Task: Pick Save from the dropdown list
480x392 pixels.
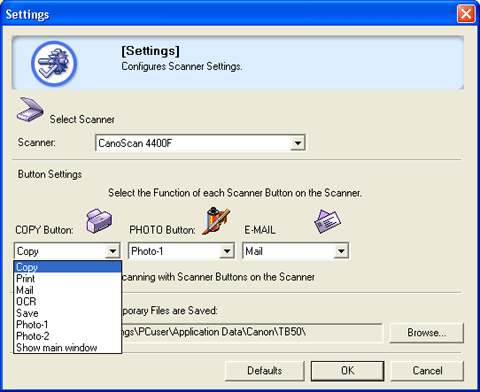Action: [67, 313]
